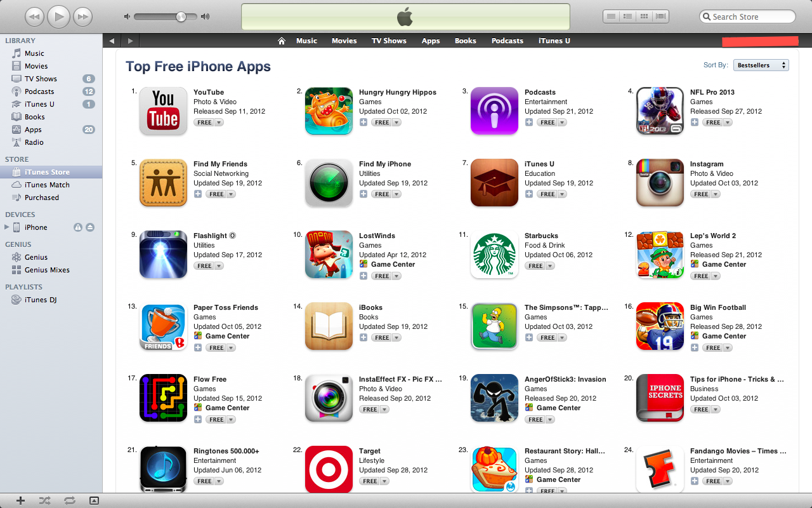The width and height of the screenshot is (812, 508).
Task: Go to iTunes Store home icon
Action: (282, 41)
